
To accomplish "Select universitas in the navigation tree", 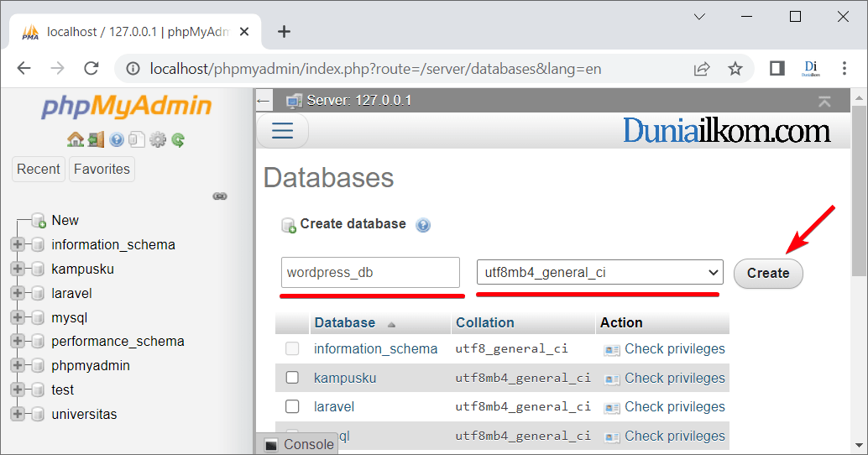I will tap(84, 414).
